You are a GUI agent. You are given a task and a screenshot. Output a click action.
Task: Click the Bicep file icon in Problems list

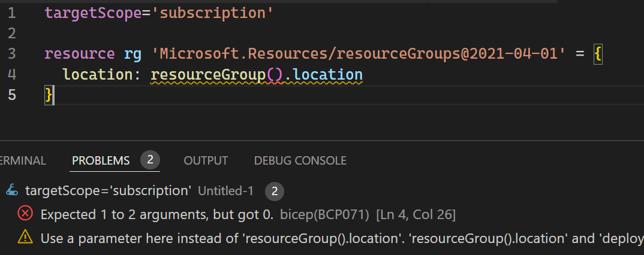point(12,190)
